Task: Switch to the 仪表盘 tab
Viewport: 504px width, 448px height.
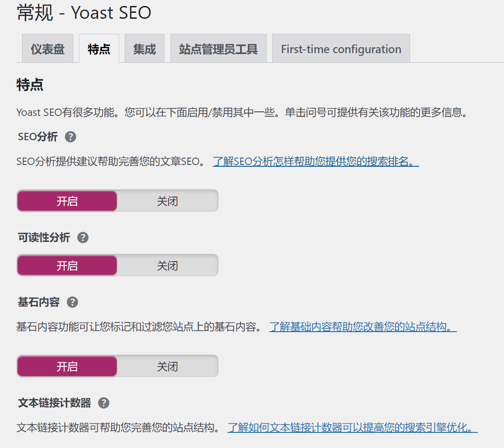Action: pos(48,48)
